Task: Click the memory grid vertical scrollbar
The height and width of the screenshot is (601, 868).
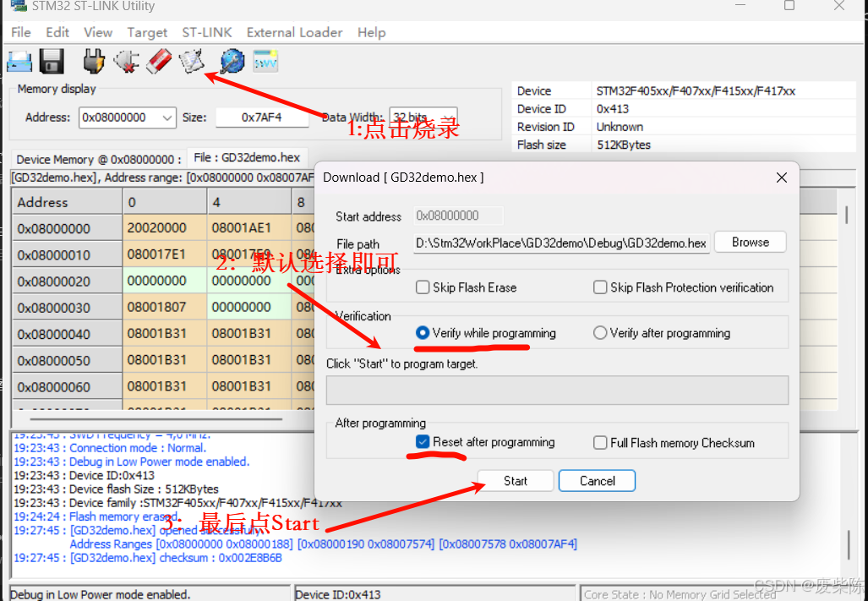Action: click(846, 215)
